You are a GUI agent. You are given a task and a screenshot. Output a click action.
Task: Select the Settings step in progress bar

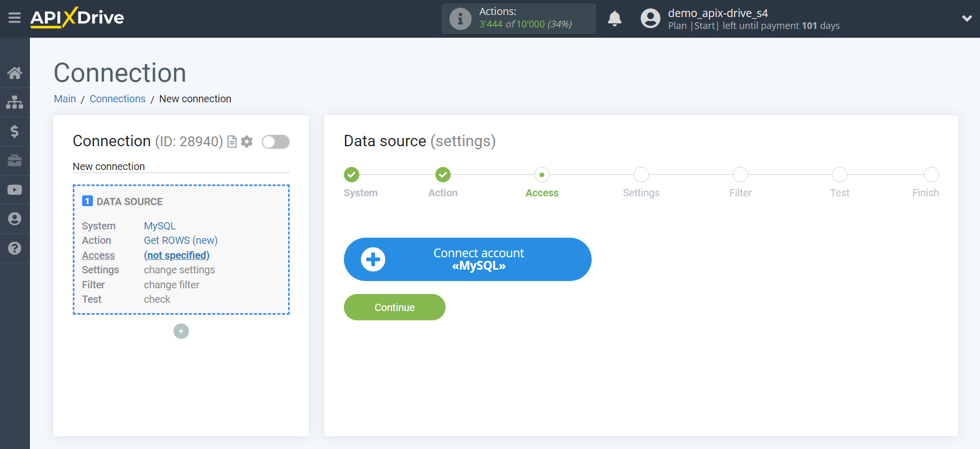point(641,175)
